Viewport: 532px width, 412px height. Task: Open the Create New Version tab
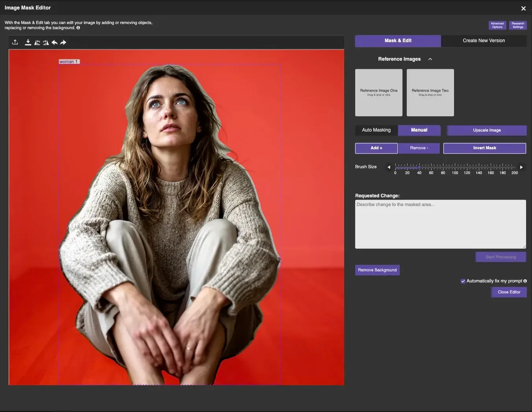coord(484,41)
